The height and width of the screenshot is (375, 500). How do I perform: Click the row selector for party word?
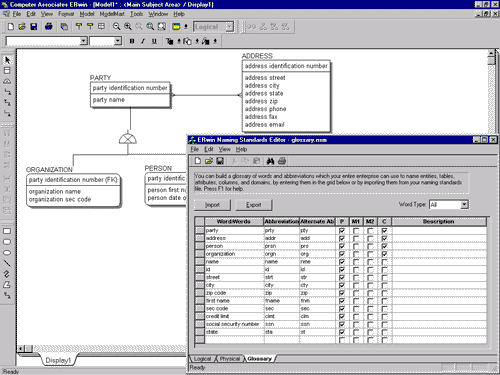pos(200,231)
